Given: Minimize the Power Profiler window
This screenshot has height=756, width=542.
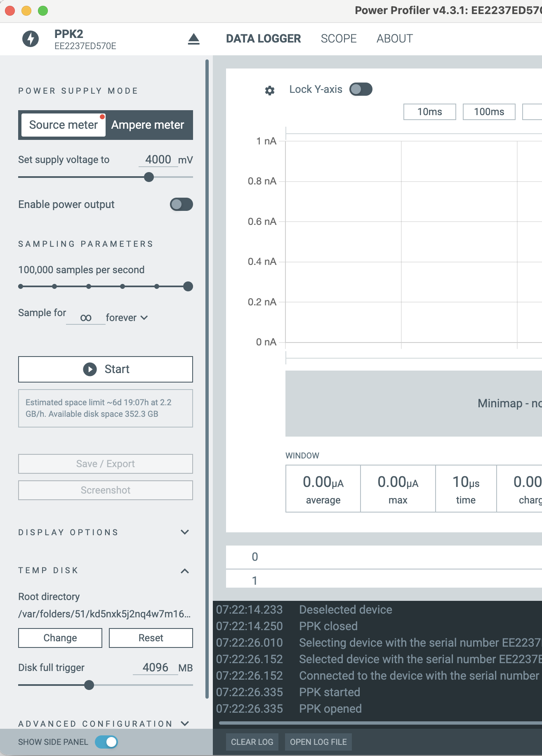Looking at the screenshot, I should click(x=26, y=11).
